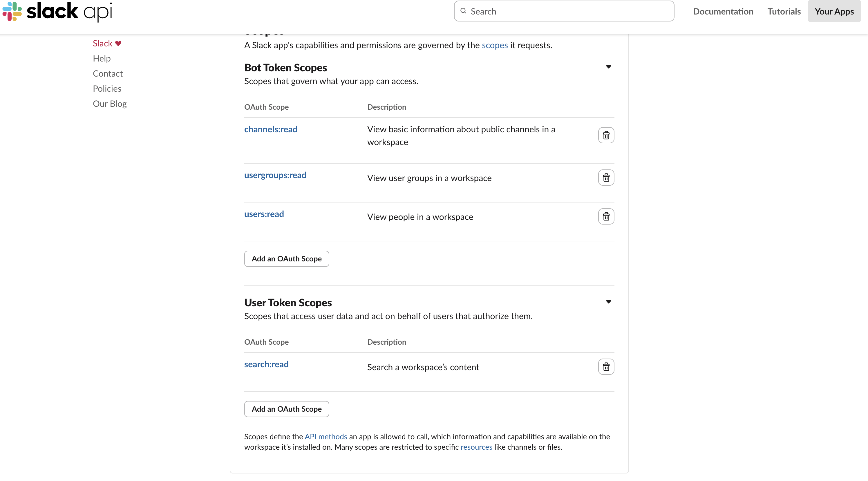
Task: Delete the search:read user scope
Action: [x=606, y=367]
